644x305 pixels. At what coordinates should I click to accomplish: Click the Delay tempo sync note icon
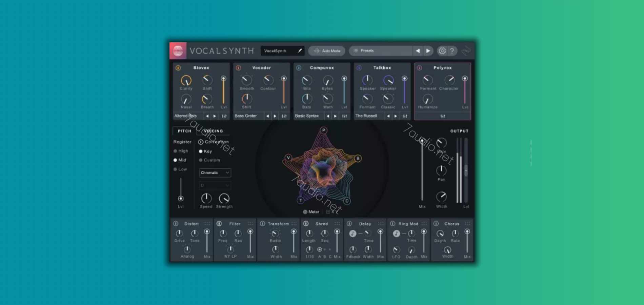(353, 233)
